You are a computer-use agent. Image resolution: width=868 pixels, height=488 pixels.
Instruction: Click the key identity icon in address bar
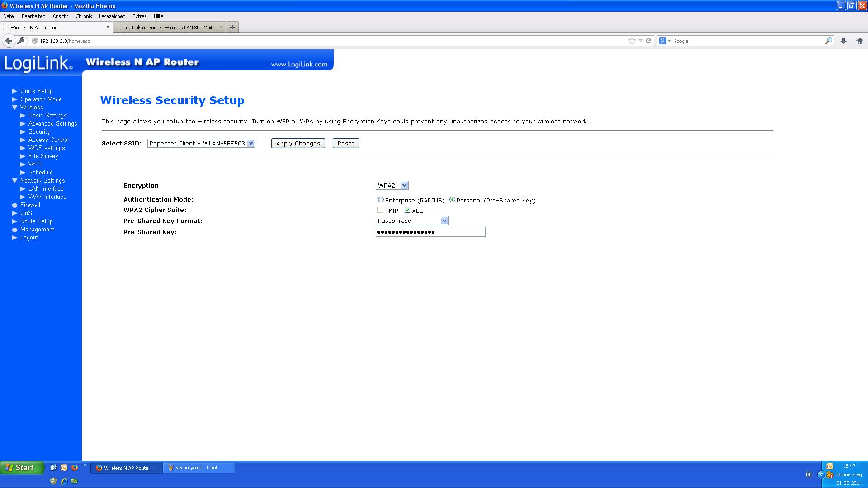coord(21,41)
